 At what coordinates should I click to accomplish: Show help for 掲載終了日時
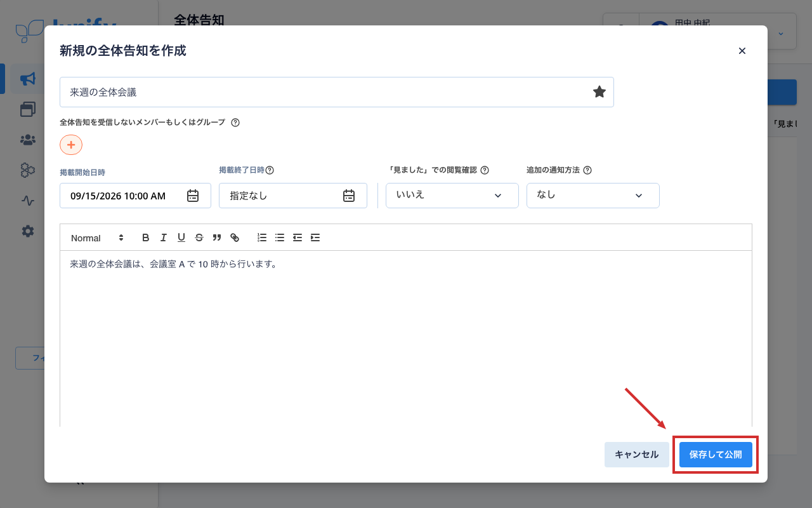pos(270,170)
